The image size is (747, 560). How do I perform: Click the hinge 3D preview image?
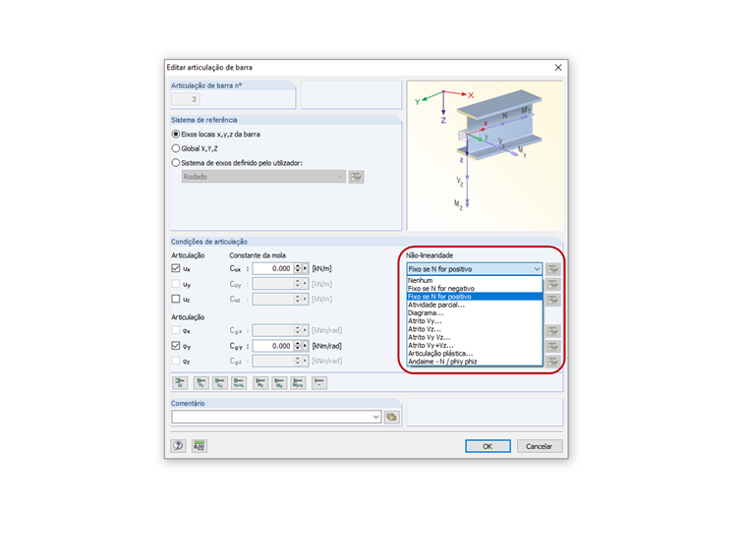[485, 155]
